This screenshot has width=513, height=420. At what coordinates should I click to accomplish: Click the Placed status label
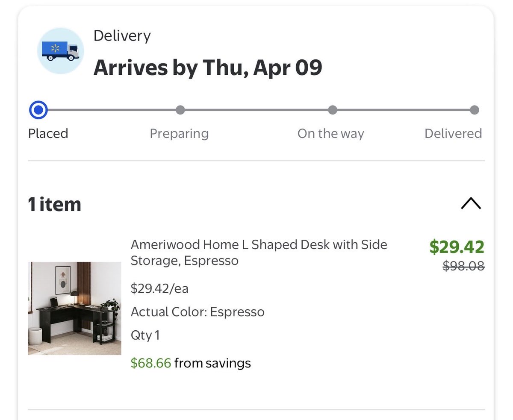point(48,133)
